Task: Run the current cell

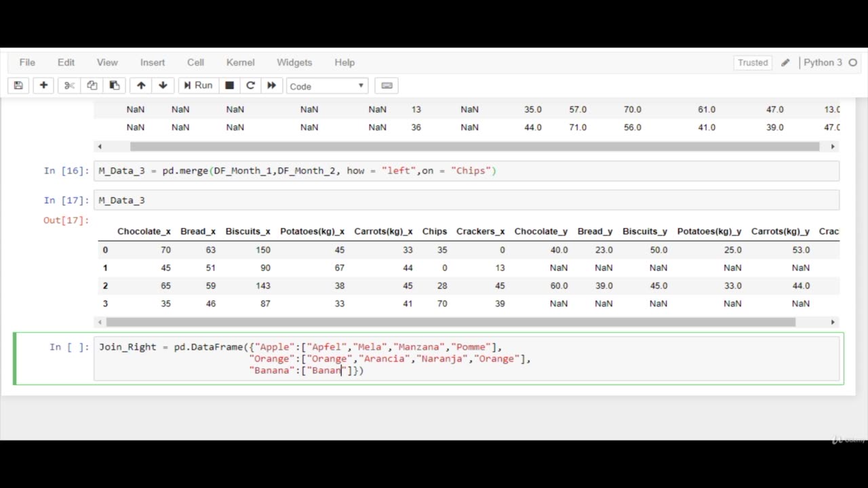Action: [198, 85]
